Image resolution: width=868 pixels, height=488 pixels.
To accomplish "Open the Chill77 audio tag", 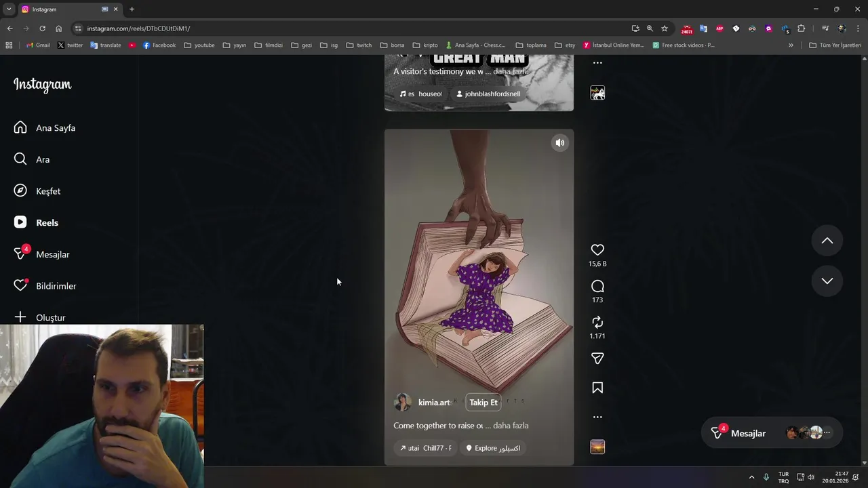I will 425,448.
